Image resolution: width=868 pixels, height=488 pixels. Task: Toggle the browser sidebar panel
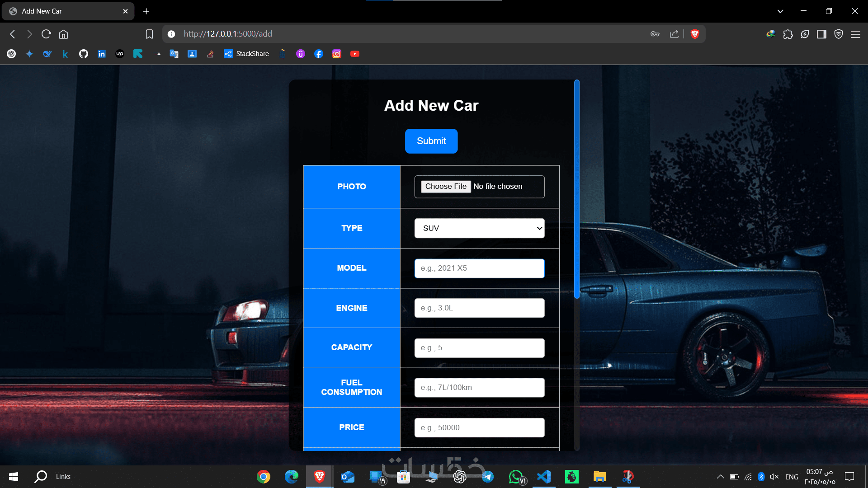(x=821, y=34)
